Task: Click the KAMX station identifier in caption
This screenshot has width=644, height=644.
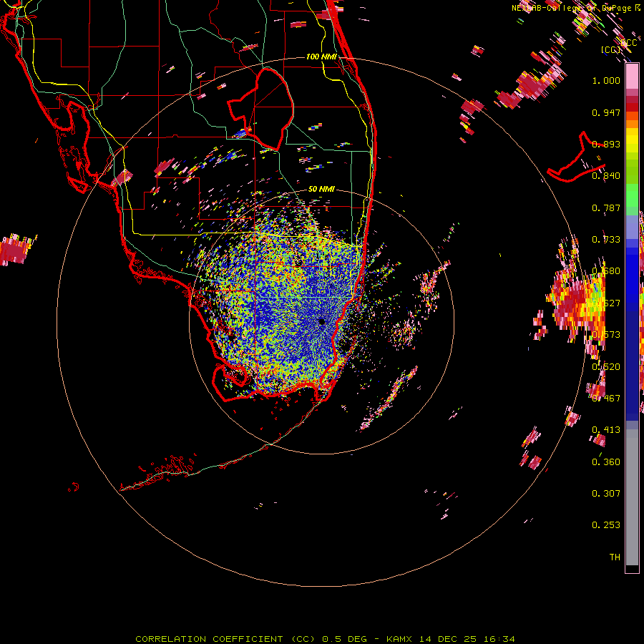Action: [x=399, y=639]
